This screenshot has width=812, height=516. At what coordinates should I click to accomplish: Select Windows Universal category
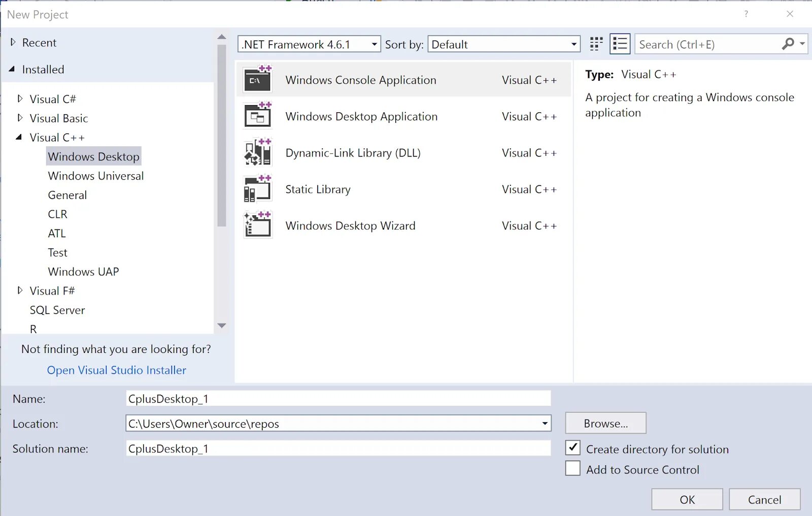(x=96, y=176)
